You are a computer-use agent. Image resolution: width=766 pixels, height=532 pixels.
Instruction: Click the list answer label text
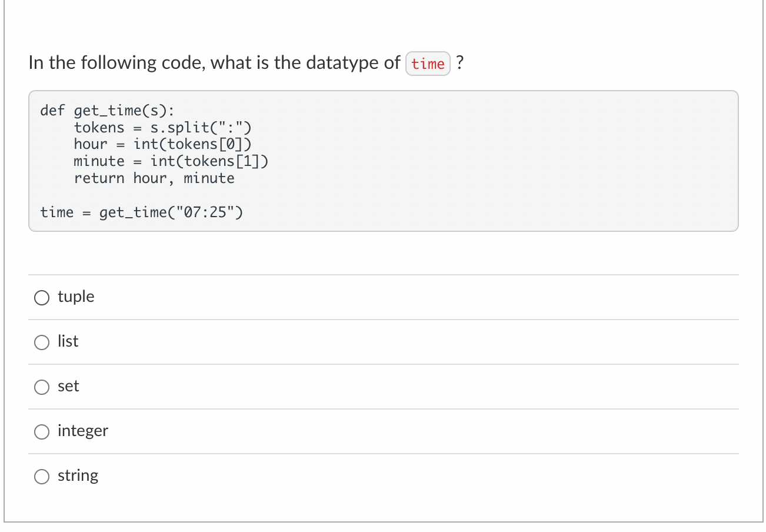click(68, 342)
